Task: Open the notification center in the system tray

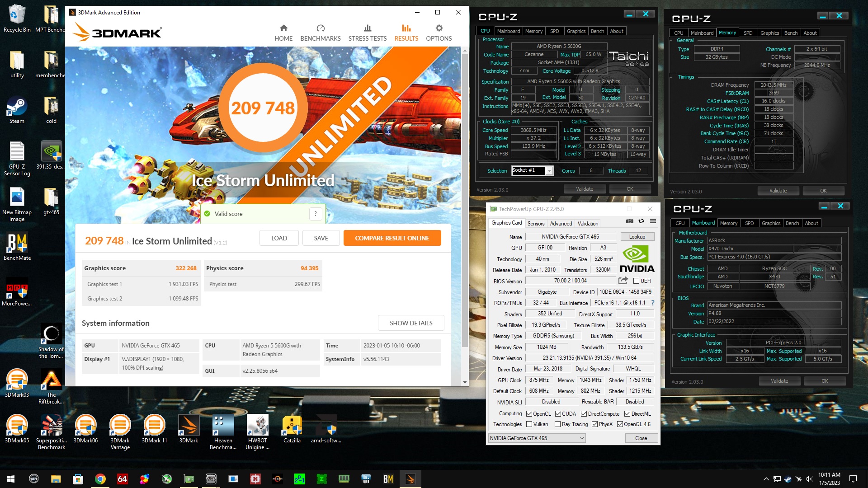Action: pyautogui.click(x=853, y=479)
